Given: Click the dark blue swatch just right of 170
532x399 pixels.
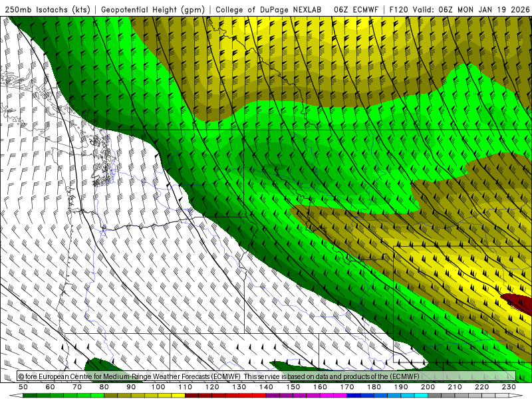Looking at the screenshot, I should [x=354, y=396].
